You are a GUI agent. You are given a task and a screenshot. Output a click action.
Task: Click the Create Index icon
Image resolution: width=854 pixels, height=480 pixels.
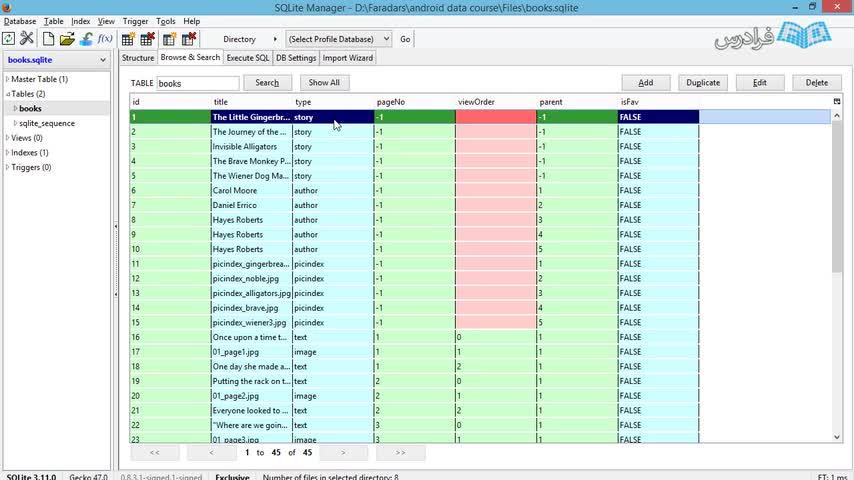point(169,39)
